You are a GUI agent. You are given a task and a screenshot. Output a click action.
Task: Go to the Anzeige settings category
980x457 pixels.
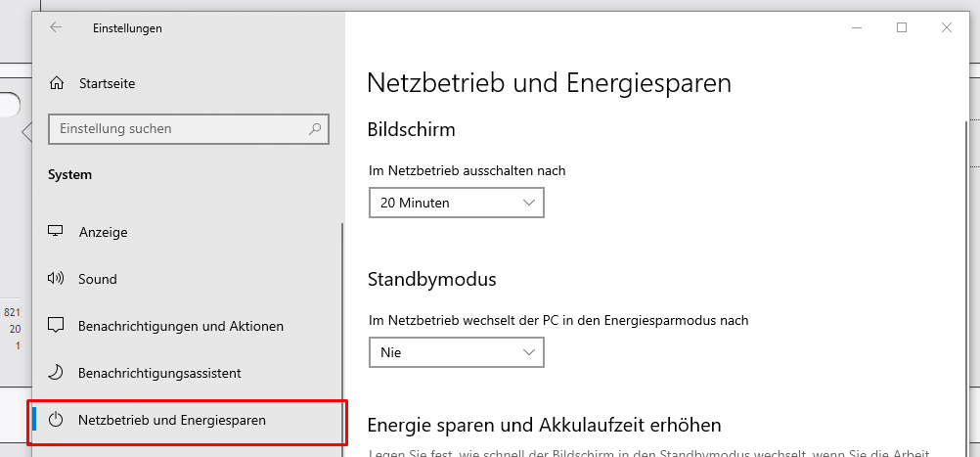[x=103, y=232]
